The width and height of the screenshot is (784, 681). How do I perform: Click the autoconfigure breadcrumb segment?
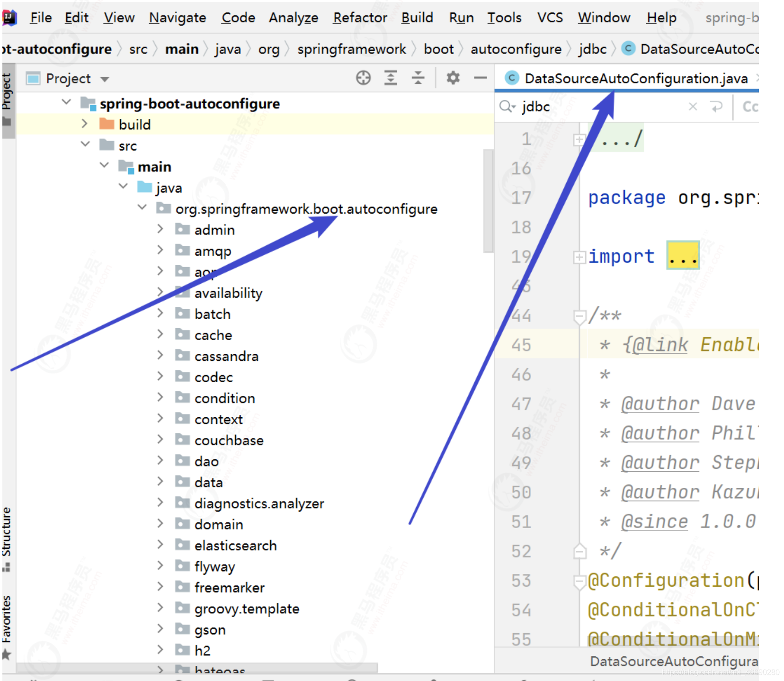click(x=516, y=49)
